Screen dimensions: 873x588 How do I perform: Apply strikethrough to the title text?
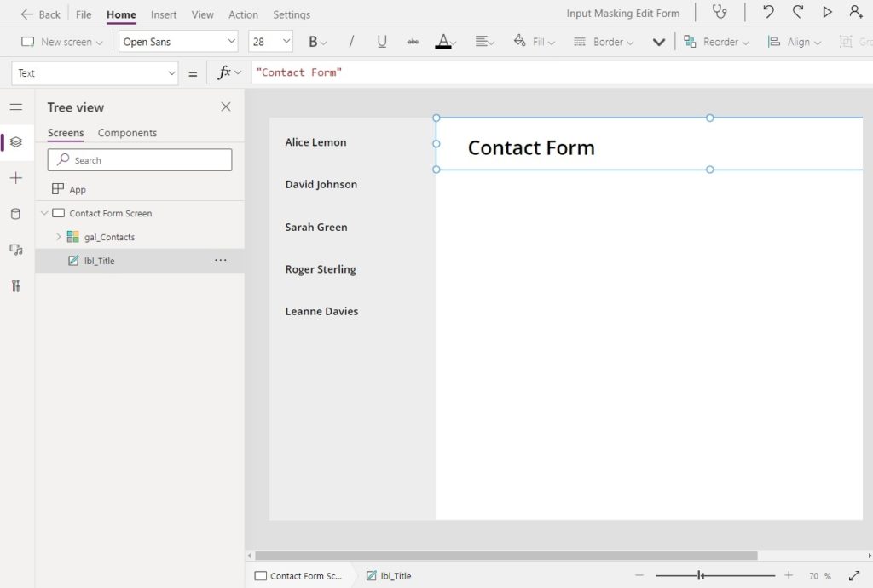pyautogui.click(x=413, y=40)
